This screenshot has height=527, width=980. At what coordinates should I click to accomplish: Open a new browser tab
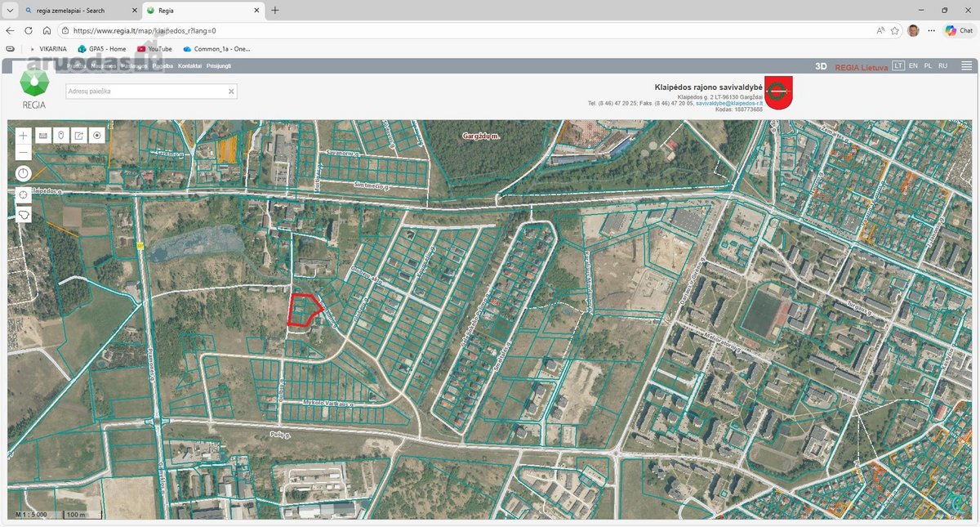click(x=275, y=11)
